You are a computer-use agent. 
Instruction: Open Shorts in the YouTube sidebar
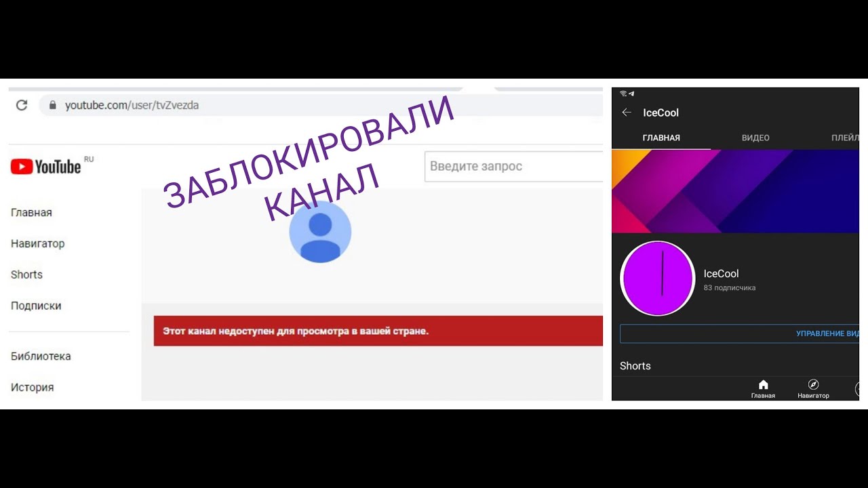coord(26,274)
